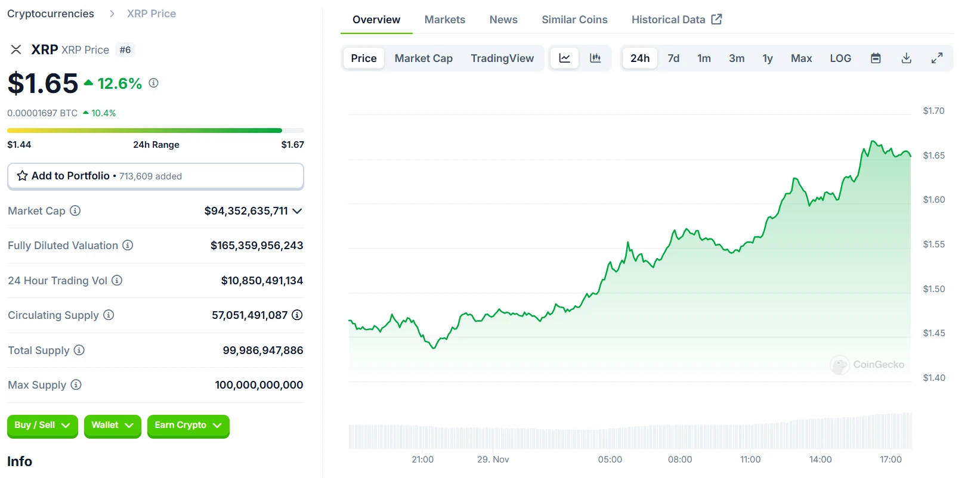Click the Add to Portfolio star icon
Screen dimensions: 980x478
pyautogui.click(x=23, y=176)
